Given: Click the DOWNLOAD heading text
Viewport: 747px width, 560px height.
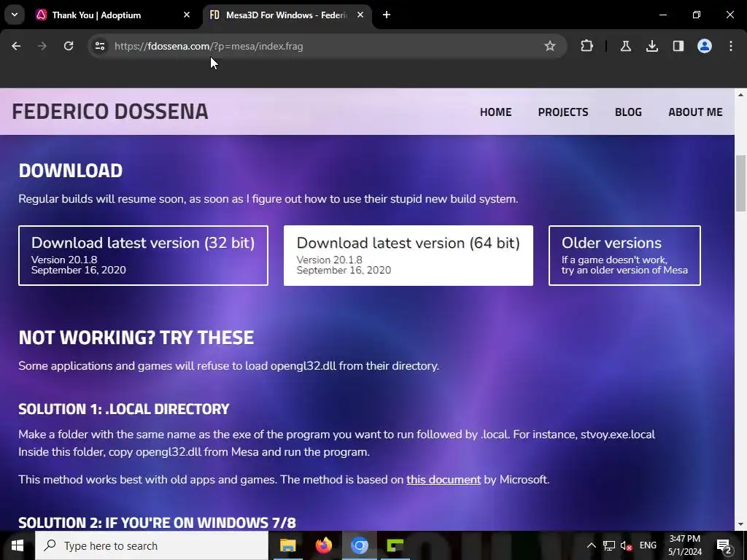Looking at the screenshot, I should coord(71,171).
